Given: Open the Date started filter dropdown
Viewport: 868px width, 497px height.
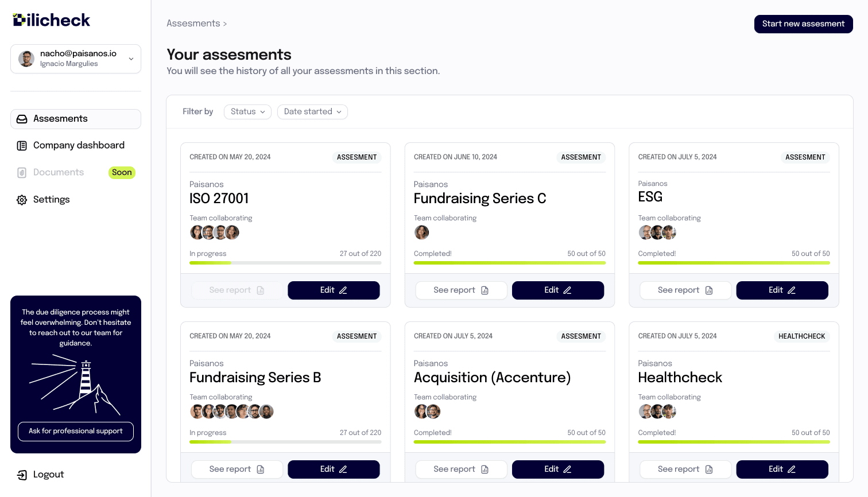Looking at the screenshot, I should click(312, 112).
